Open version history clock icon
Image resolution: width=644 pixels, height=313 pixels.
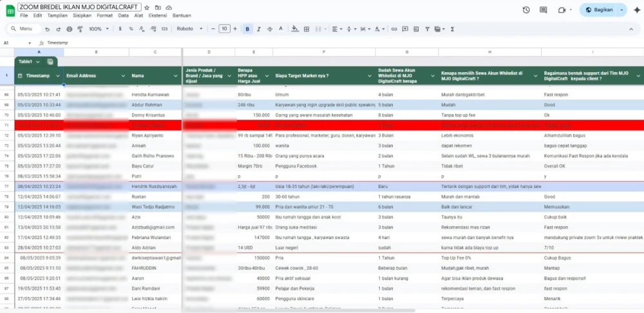[526, 10]
